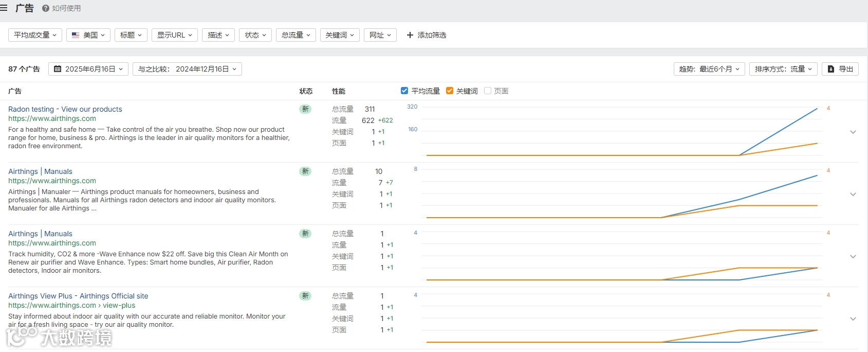Click the 状态 column header
Image resolution: width=868 pixels, height=352 pixels.
point(306,91)
